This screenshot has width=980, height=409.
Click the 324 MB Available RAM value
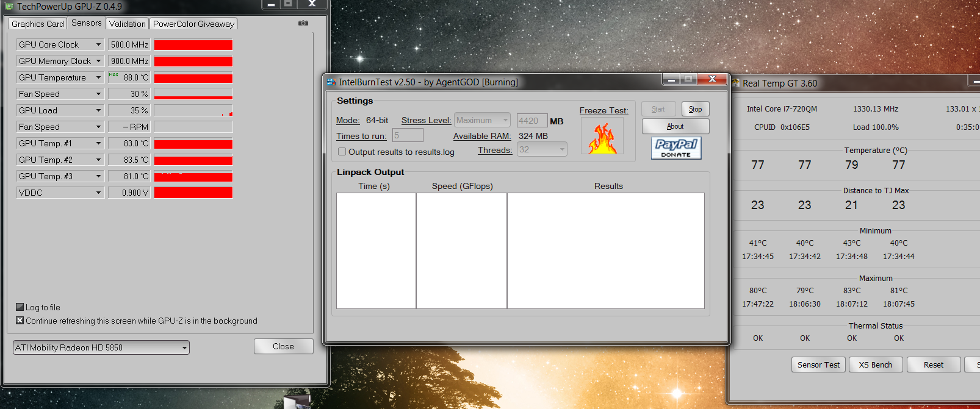coord(533,136)
